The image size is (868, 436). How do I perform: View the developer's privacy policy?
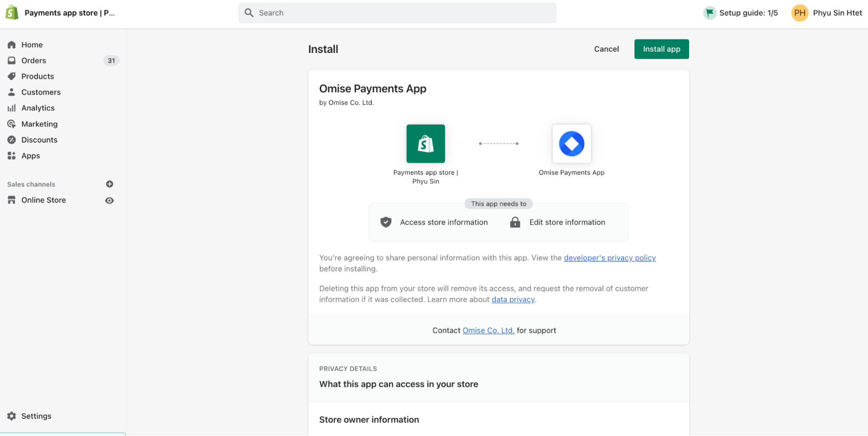point(610,258)
